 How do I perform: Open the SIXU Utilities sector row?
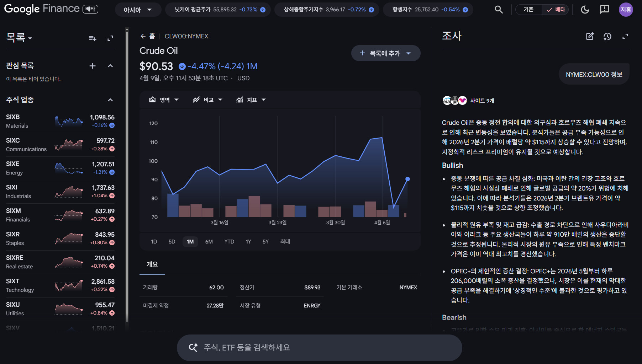click(60, 309)
